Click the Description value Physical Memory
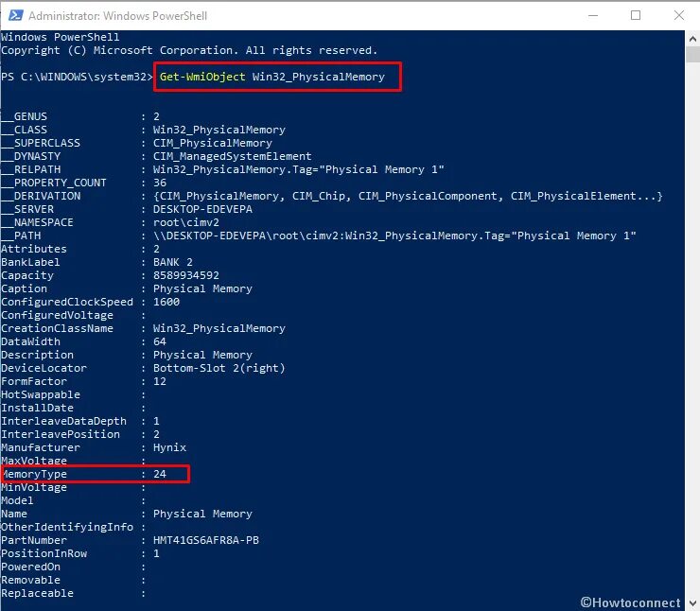700x611 pixels. [202, 355]
